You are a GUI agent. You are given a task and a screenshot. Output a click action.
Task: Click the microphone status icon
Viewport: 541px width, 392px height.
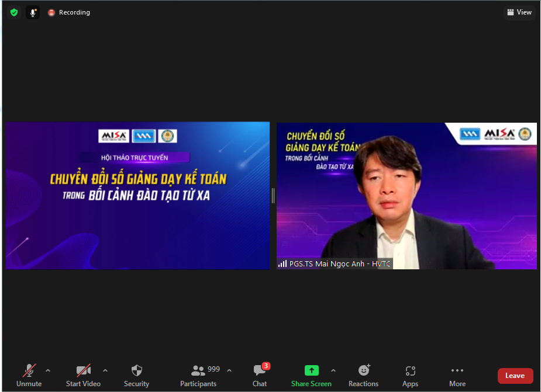[33, 12]
